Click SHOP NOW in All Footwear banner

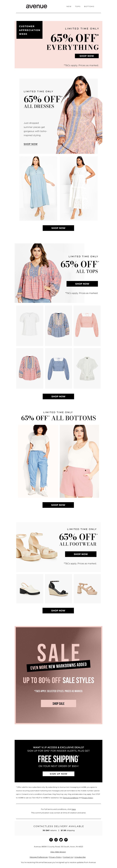pyautogui.click(x=81, y=554)
